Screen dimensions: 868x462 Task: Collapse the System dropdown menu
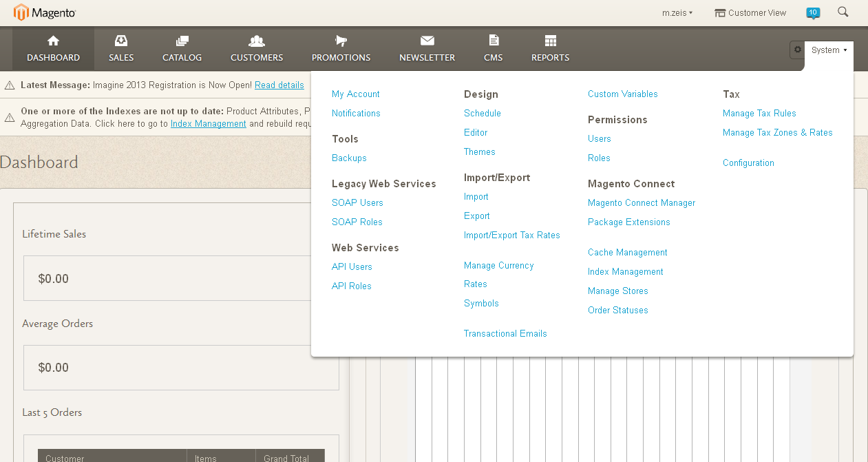click(829, 50)
